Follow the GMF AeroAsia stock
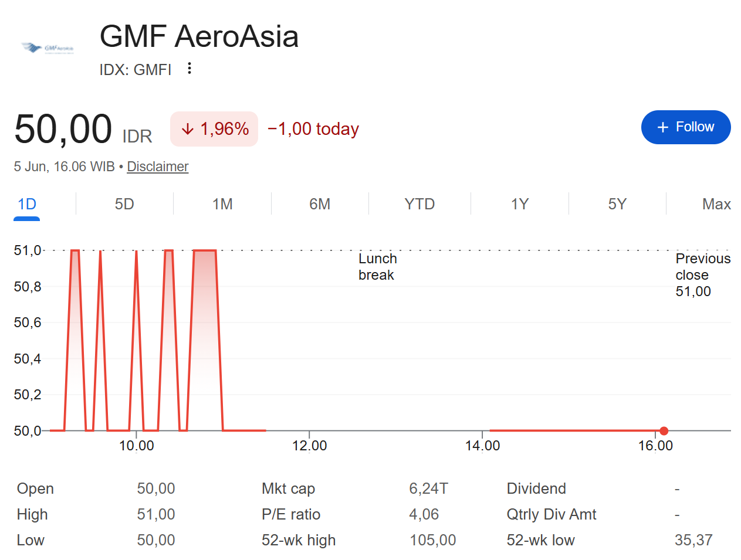The width and height of the screenshot is (741, 560). click(686, 127)
